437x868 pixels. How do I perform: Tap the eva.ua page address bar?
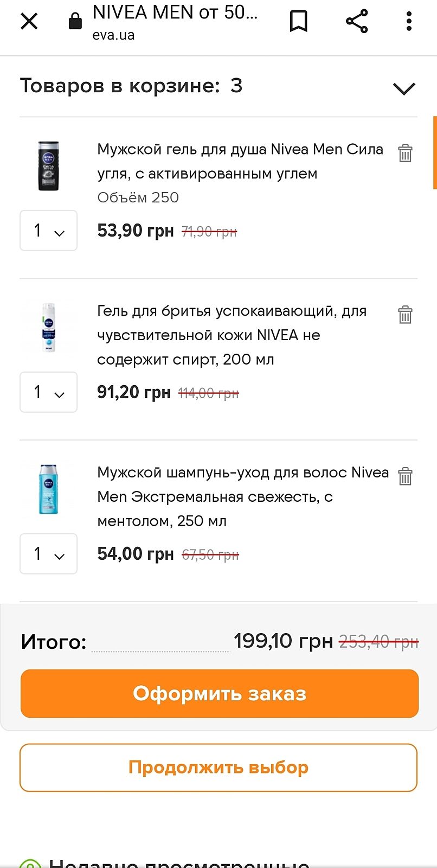(x=173, y=22)
